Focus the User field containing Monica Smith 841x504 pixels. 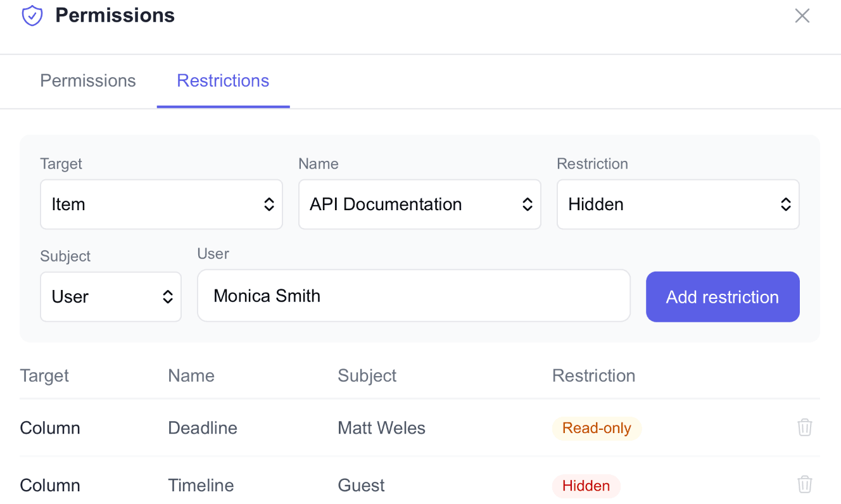click(x=413, y=296)
